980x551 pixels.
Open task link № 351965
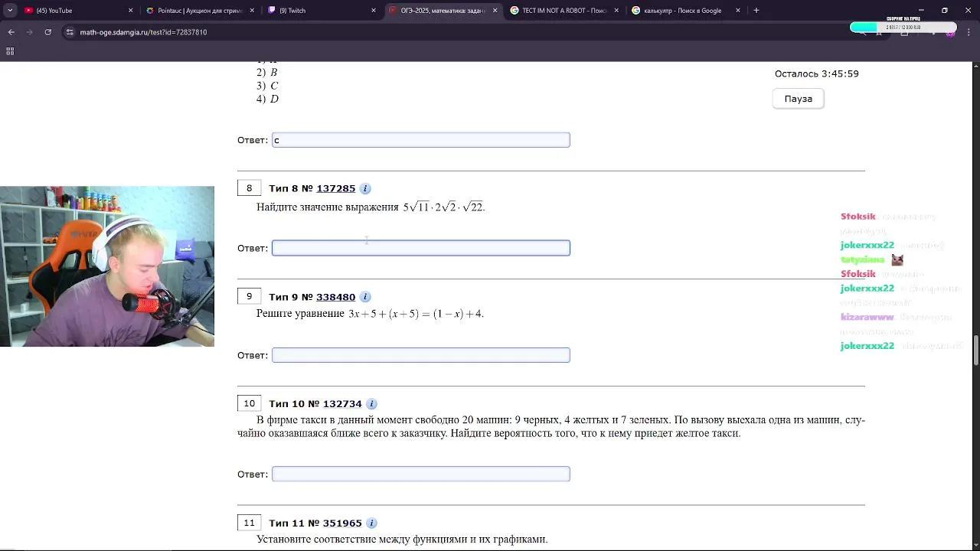point(342,523)
